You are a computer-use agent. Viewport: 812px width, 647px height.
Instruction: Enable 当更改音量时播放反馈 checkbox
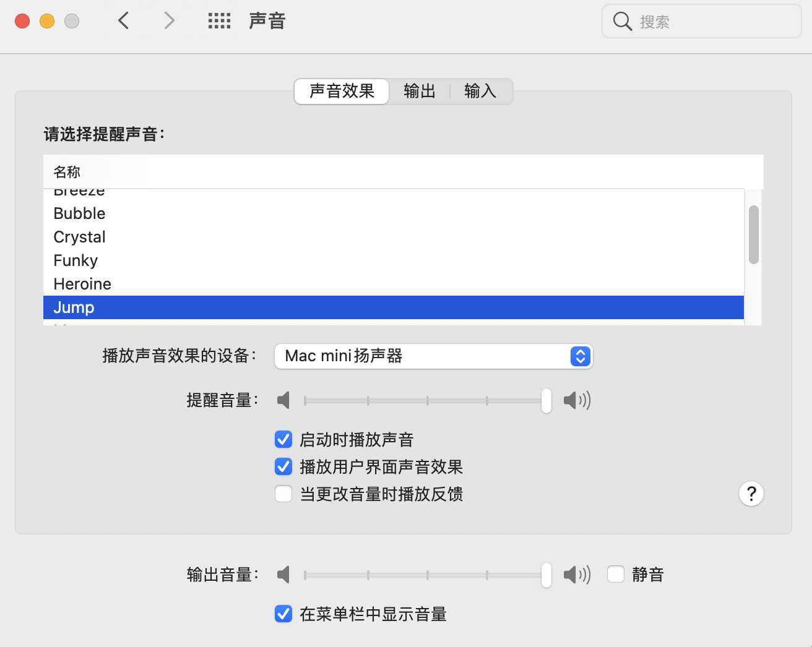pos(283,494)
